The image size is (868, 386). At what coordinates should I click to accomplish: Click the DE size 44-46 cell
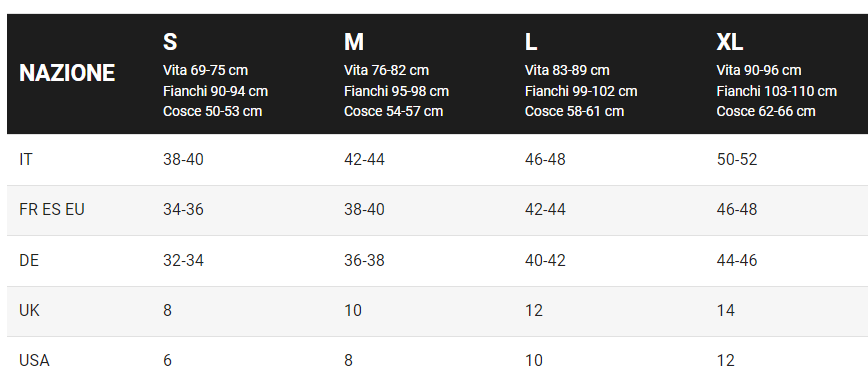coord(737,260)
